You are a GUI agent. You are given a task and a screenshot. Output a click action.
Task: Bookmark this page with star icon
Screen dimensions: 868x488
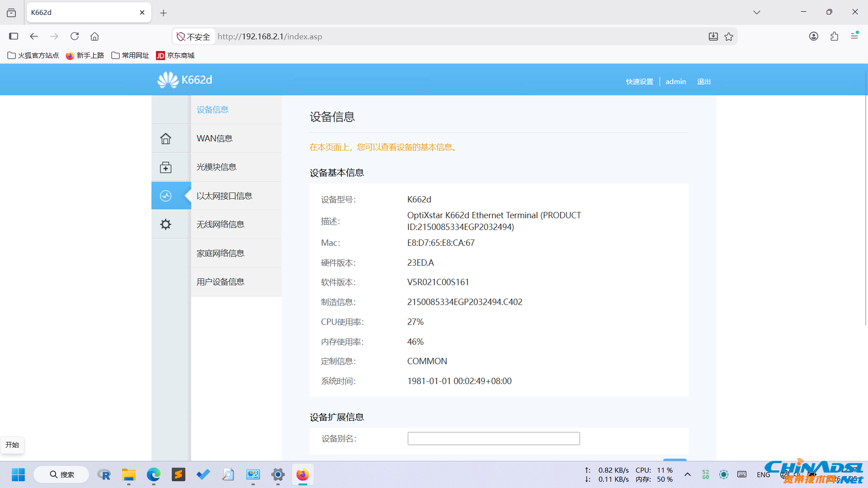pyautogui.click(x=729, y=37)
